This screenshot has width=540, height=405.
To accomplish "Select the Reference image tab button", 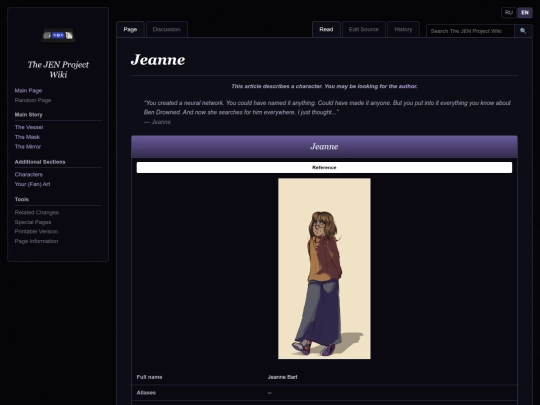I will click(x=324, y=167).
